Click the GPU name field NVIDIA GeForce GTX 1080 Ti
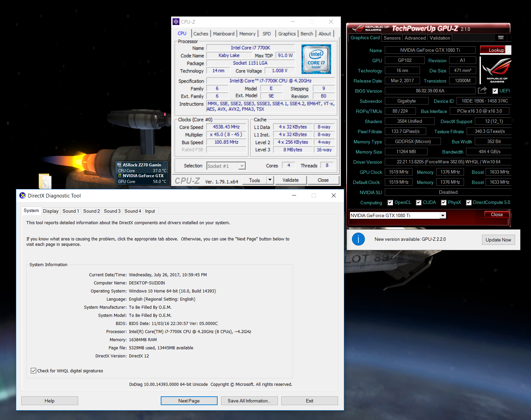The height and width of the screenshot is (420, 531). click(430, 50)
